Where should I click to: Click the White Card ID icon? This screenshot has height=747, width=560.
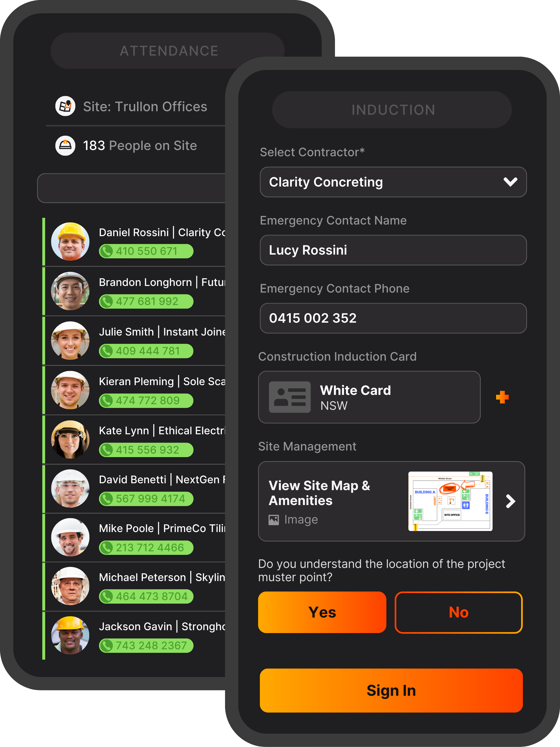pyautogui.click(x=290, y=397)
